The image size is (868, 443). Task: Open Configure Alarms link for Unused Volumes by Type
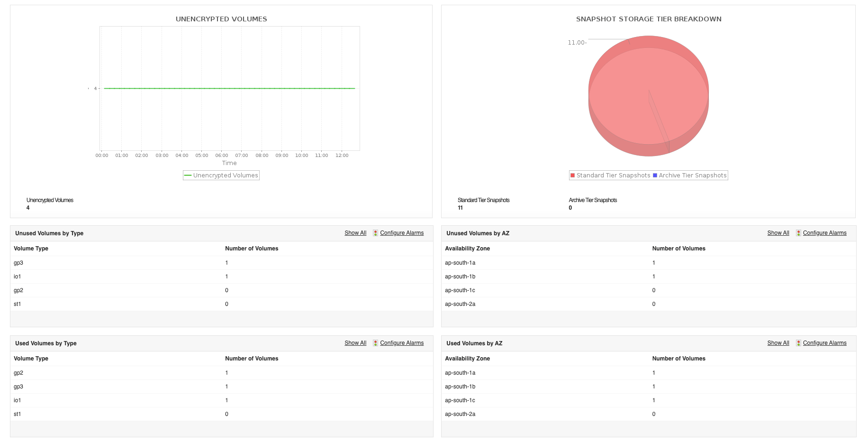(x=402, y=233)
